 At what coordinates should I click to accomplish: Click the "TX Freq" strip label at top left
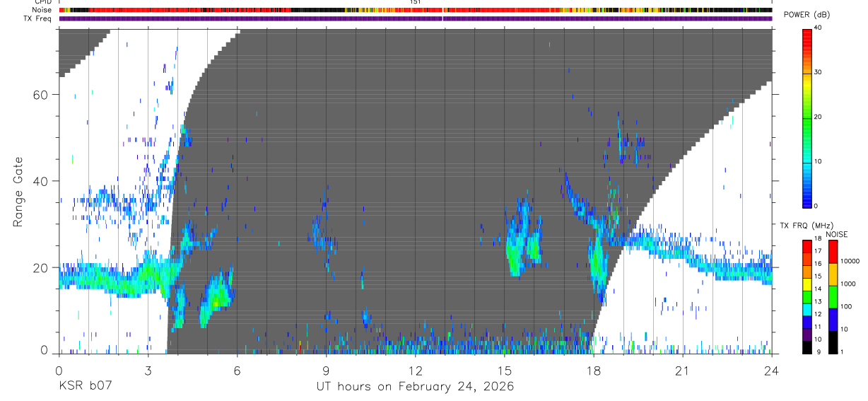click(x=39, y=18)
